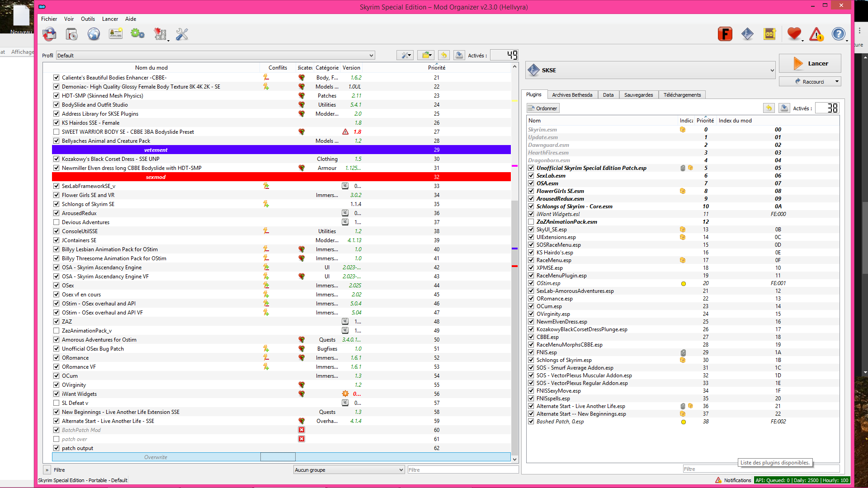Open the Outils menu

click(88, 19)
